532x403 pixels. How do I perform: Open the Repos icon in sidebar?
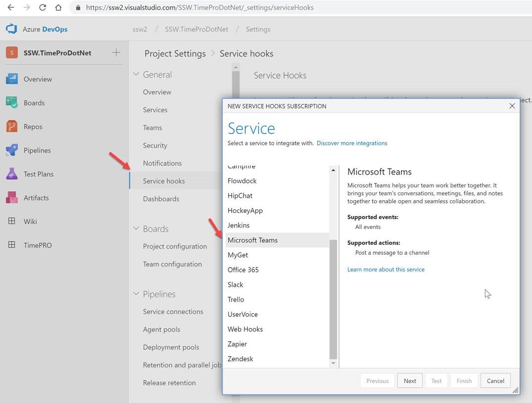tap(12, 127)
